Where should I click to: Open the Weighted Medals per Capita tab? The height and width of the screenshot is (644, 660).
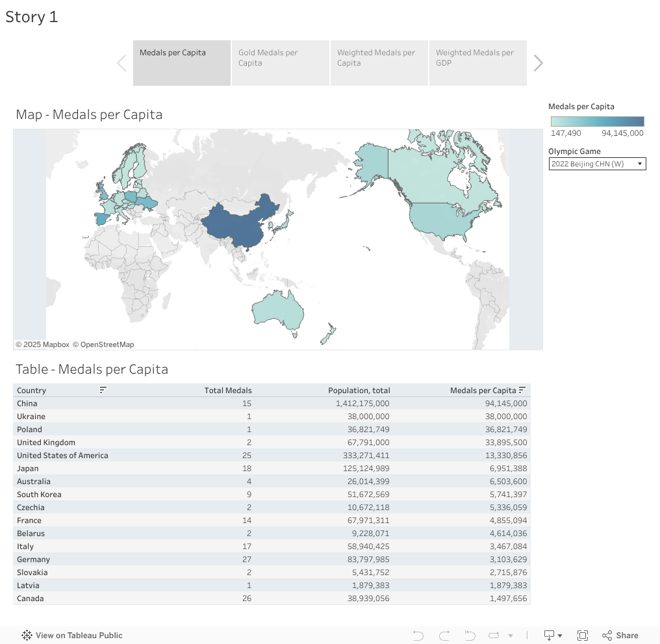pyautogui.click(x=379, y=63)
